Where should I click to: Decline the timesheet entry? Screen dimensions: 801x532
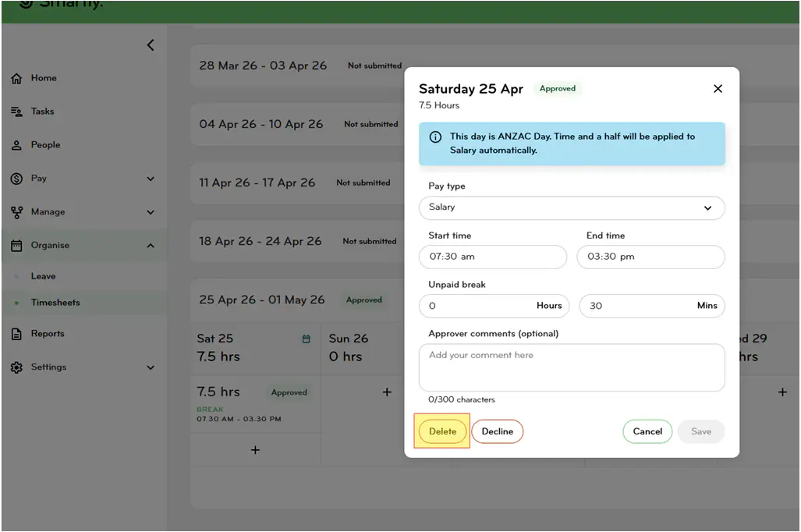click(497, 432)
